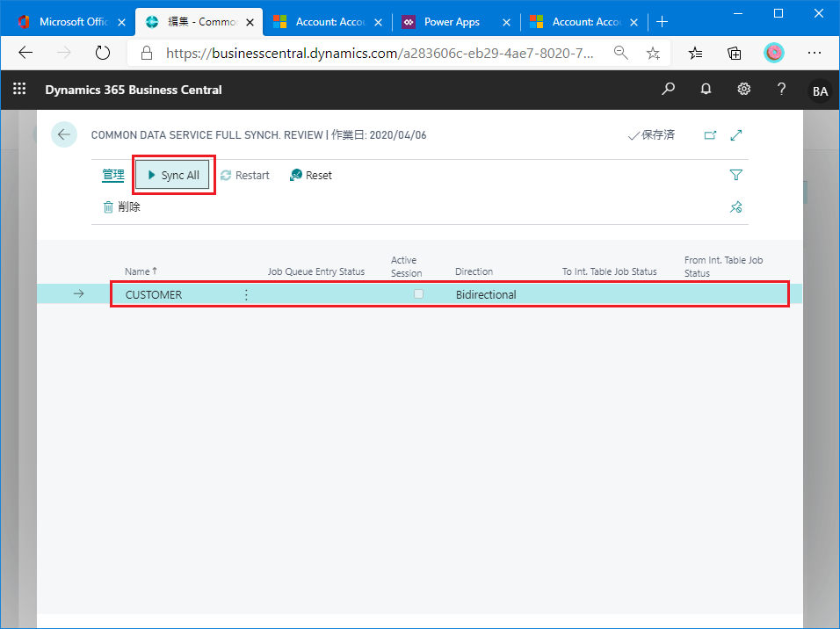
Task: Click the pin action bar icon
Action: pos(736,207)
